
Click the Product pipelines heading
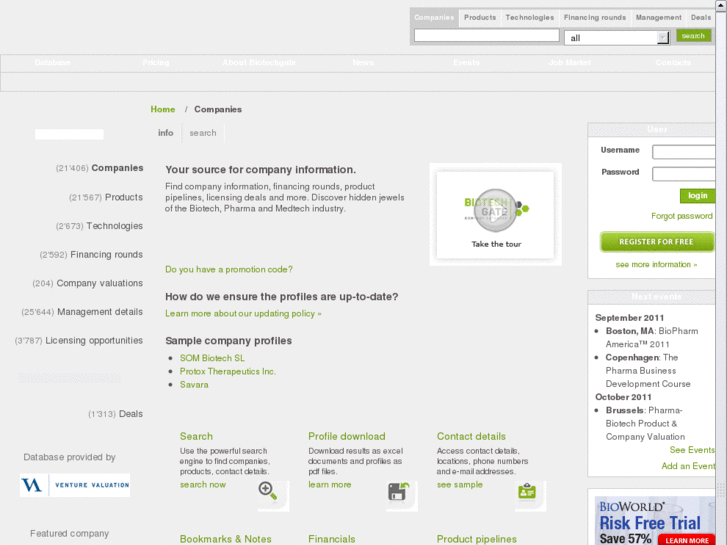tap(477, 539)
